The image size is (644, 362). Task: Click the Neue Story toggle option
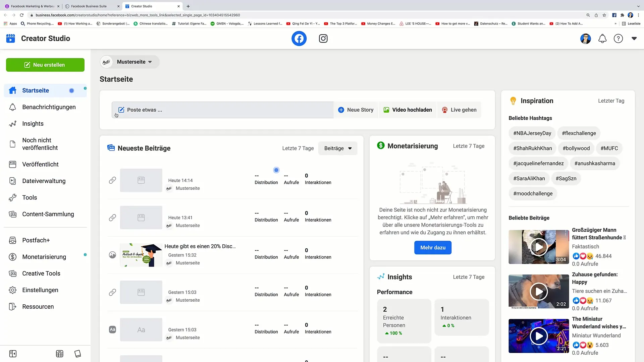click(356, 110)
